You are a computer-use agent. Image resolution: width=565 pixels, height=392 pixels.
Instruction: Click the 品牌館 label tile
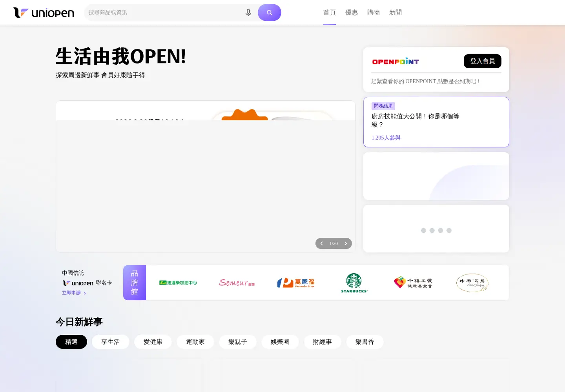pos(135,283)
